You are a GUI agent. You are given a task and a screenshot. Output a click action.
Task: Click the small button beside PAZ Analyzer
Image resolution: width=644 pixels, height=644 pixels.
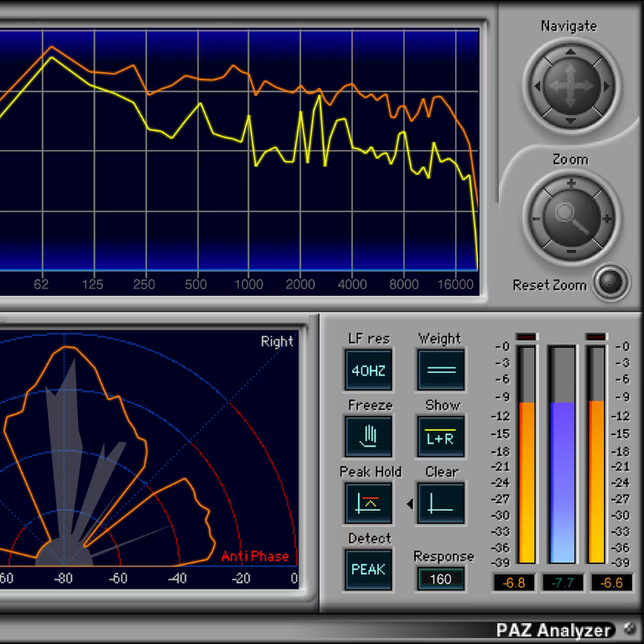pos(629,629)
